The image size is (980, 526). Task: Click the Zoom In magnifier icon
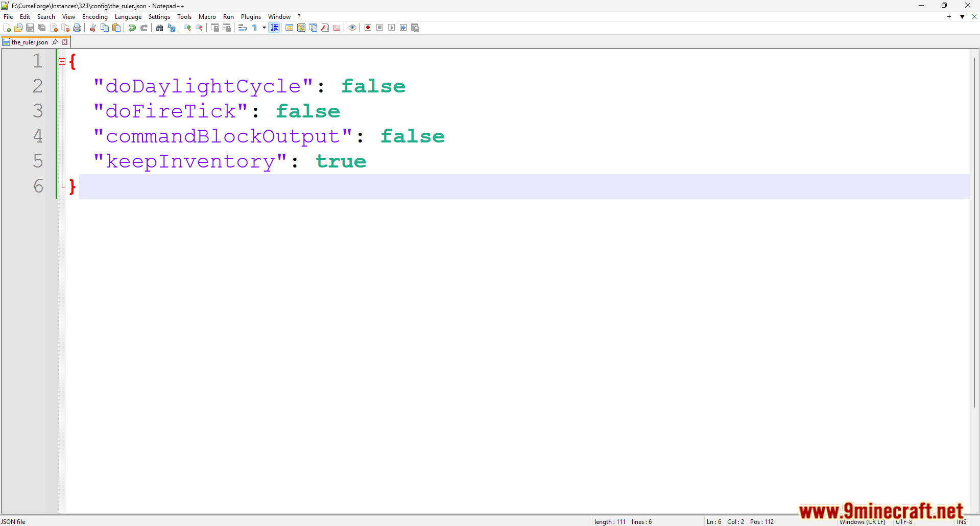pos(187,28)
